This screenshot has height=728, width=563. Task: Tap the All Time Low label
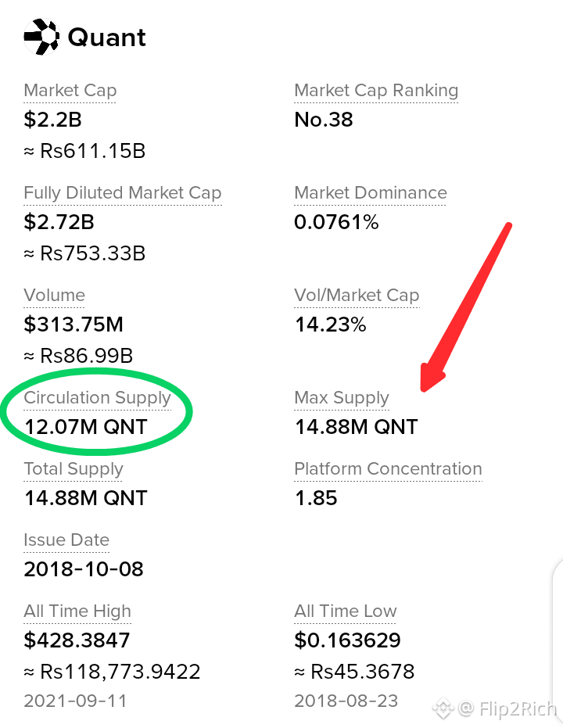[346, 611]
